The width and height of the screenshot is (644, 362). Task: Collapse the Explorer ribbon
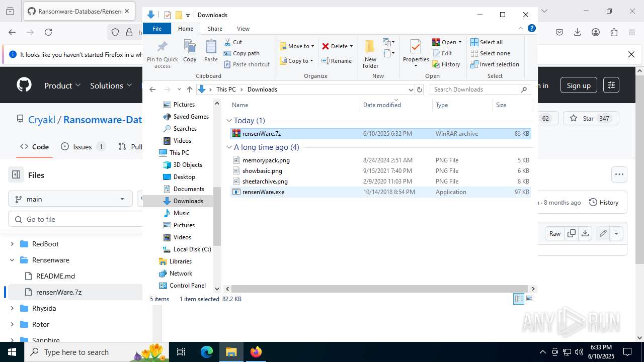click(x=520, y=29)
